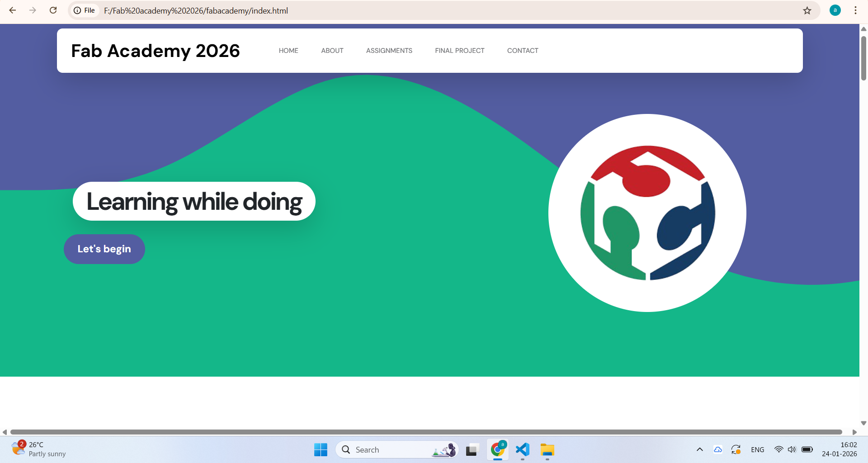Go to ASSIGNMENTS section
The height and width of the screenshot is (463, 868).
pos(389,51)
